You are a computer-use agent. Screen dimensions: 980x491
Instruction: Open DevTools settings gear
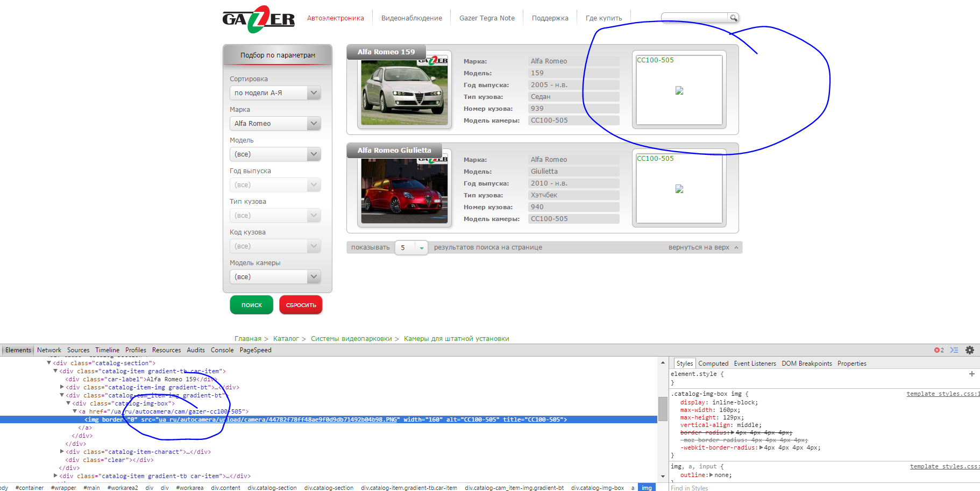(x=970, y=350)
